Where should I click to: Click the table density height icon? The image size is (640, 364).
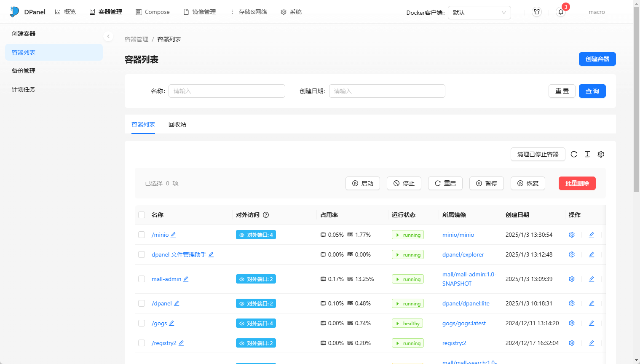click(587, 154)
